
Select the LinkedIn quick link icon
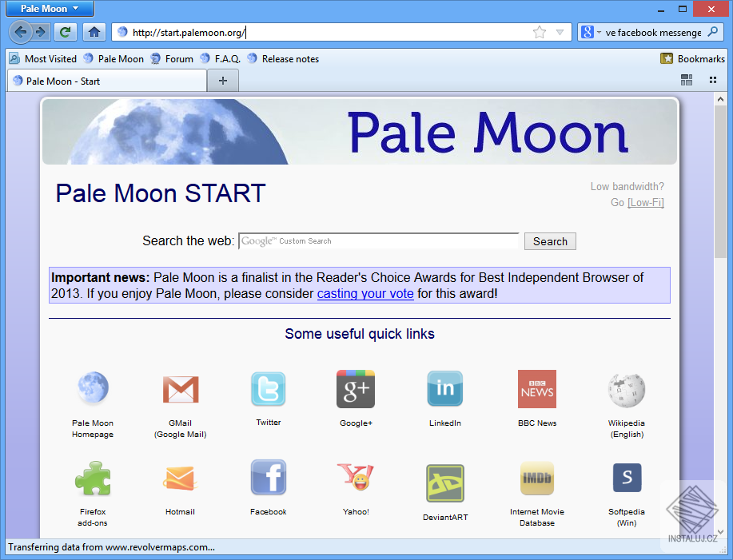[444, 389]
